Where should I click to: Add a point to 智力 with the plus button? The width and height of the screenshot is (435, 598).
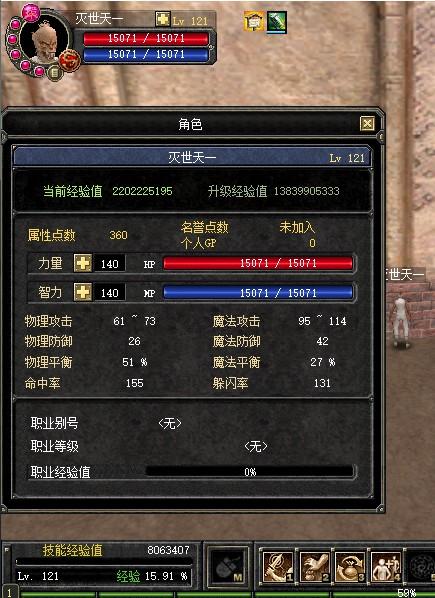tap(83, 293)
